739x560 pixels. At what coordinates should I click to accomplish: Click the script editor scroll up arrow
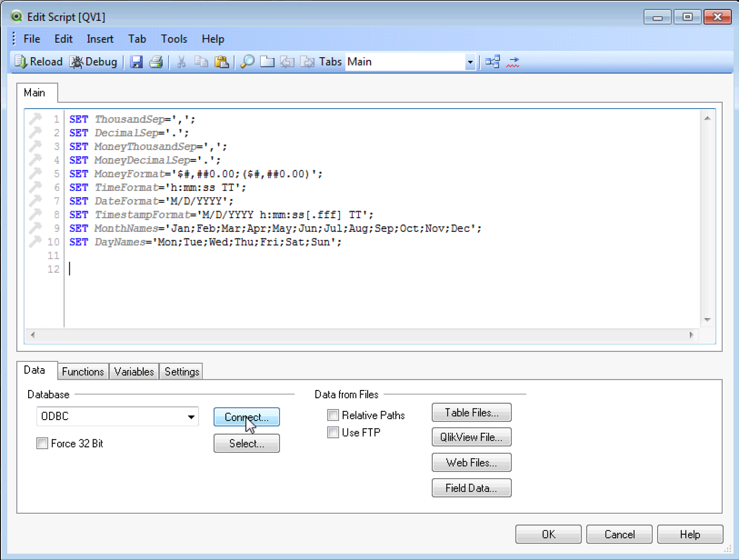click(707, 118)
